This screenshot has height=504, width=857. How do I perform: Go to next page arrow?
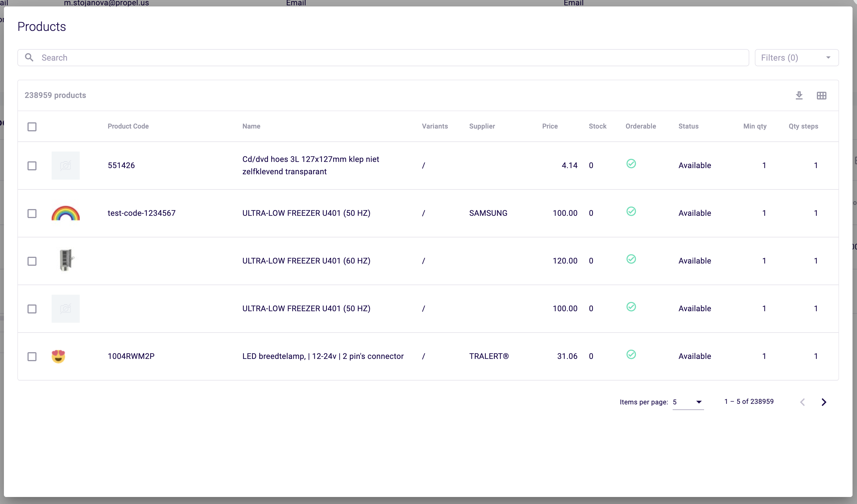[823, 402]
